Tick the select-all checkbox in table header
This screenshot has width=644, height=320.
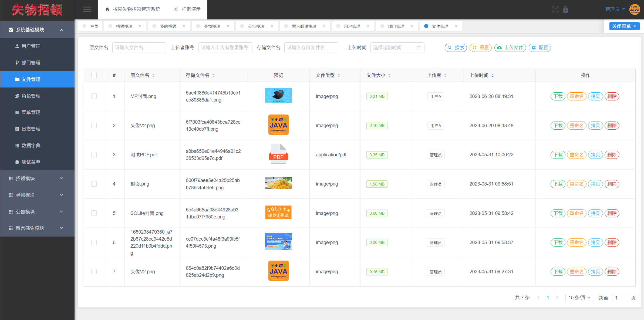94,75
